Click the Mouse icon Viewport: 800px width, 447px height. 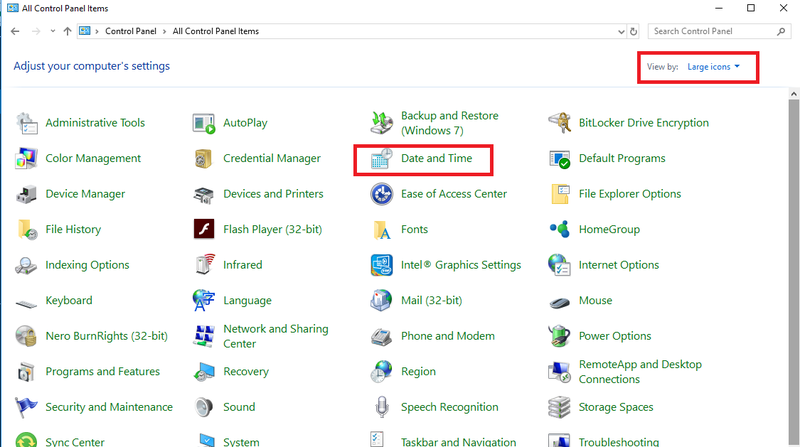tap(559, 303)
